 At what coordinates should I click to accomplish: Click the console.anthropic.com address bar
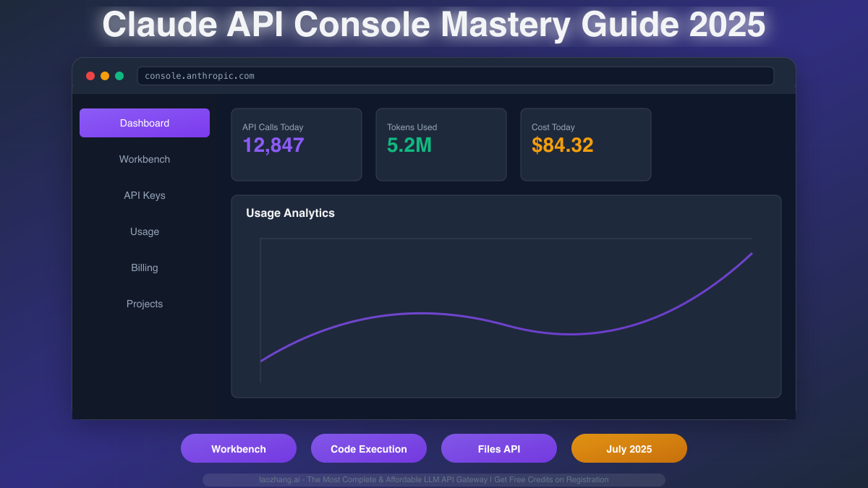coord(456,76)
